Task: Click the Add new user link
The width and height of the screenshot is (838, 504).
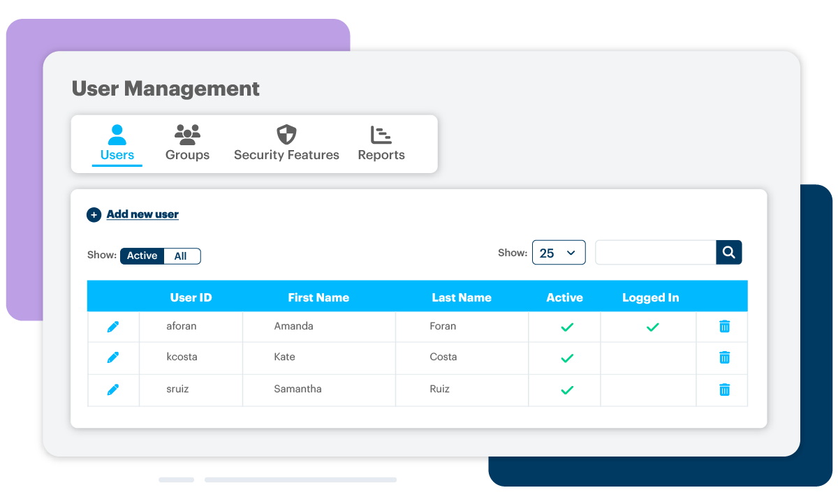Action: (x=142, y=215)
